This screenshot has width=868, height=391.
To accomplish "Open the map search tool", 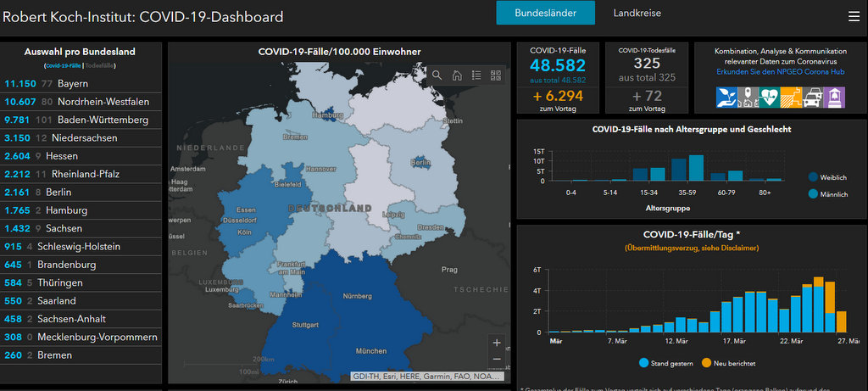I will coord(437,75).
